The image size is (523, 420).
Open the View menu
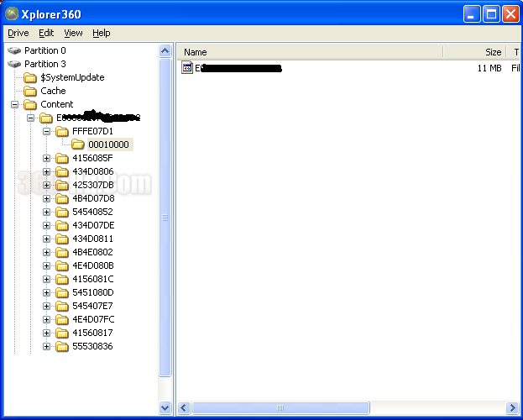(73, 33)
